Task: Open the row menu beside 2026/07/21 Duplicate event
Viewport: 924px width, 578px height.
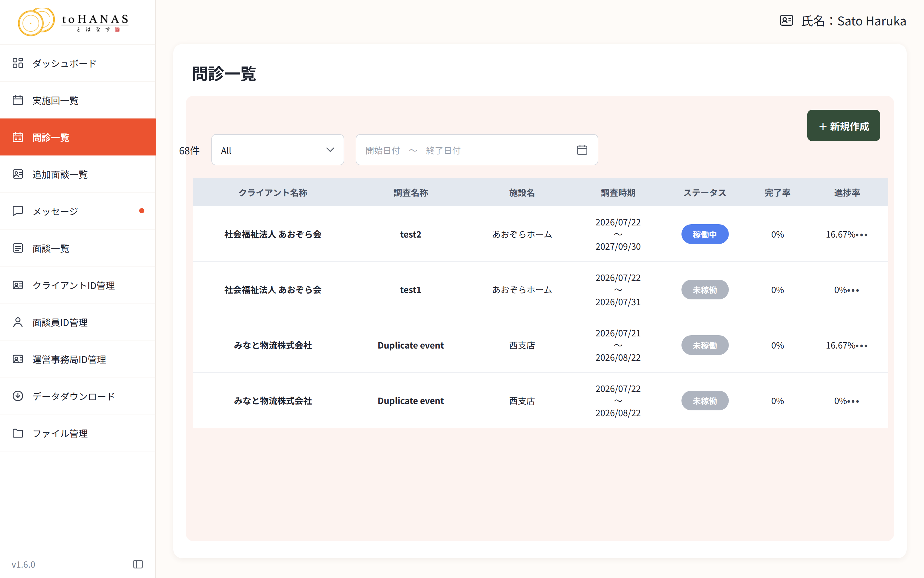Action: click(x=861, y=346)
